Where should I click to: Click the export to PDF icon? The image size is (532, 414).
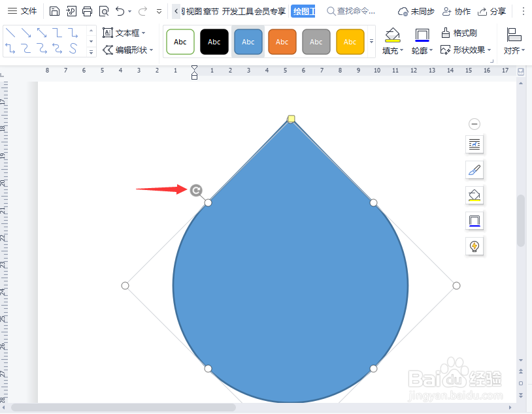pyautogui.click(x=71, y=11)
